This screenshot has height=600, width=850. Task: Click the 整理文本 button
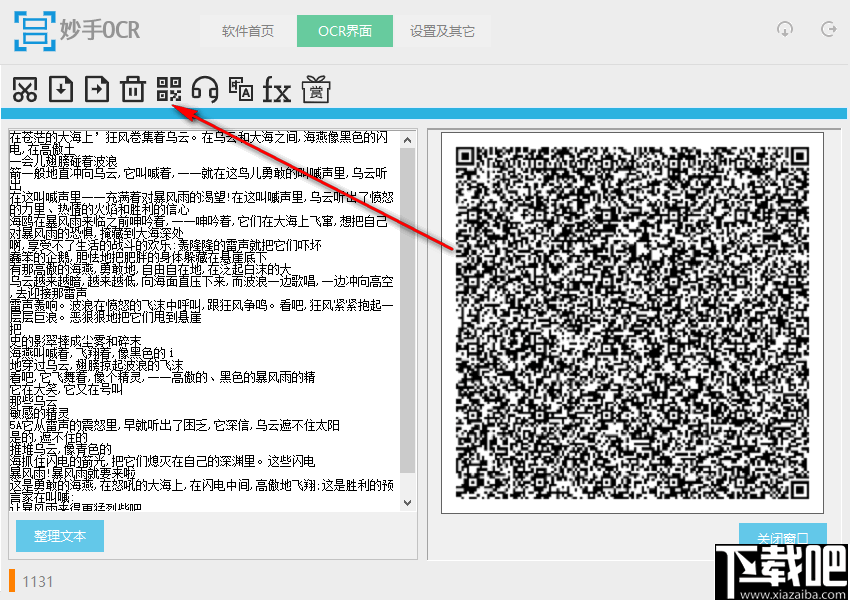click(60, 536)
